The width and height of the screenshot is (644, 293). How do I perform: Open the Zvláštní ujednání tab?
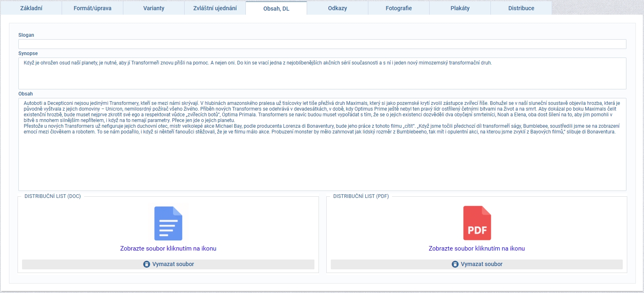point(215,8)
